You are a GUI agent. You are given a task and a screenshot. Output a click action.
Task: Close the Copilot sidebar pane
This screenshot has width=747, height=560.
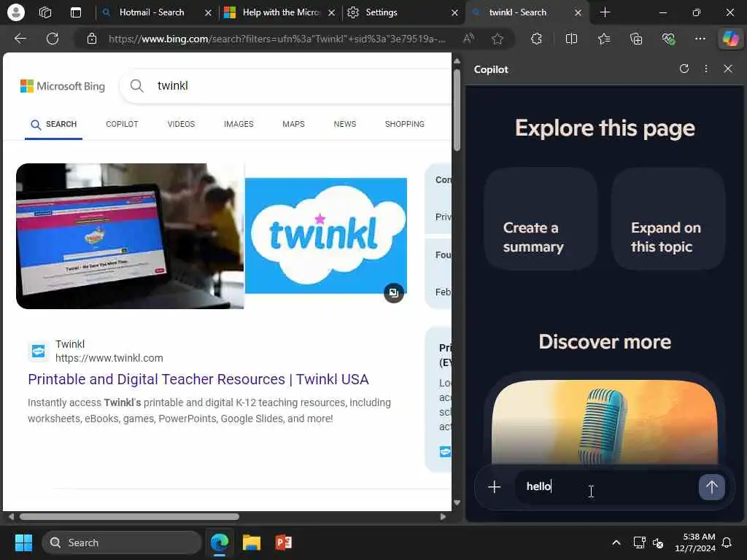coord(728,69)
